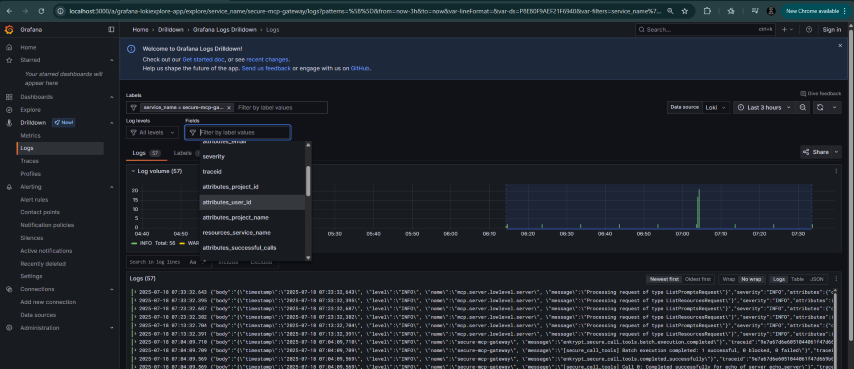Switch to the Logs tab
The image size is (854, 369).
(x=146, y=153)
